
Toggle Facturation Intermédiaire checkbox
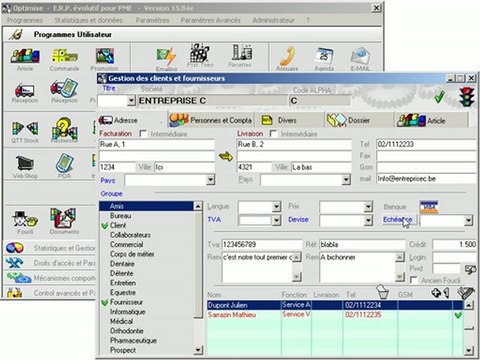[x=143, y=134]
